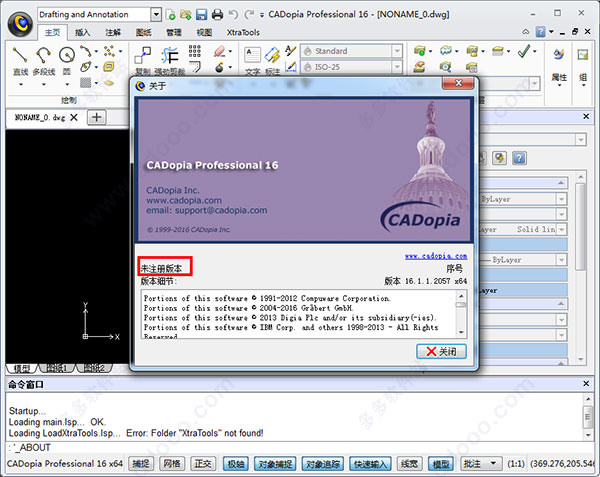
Task: Click the Copy (复制) tool icon
Action: [143, 55]
